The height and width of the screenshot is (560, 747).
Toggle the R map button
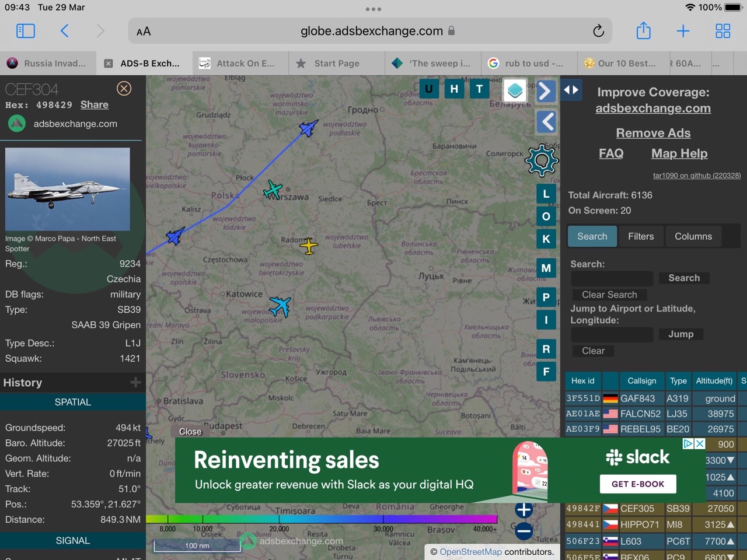pos(546,349)
